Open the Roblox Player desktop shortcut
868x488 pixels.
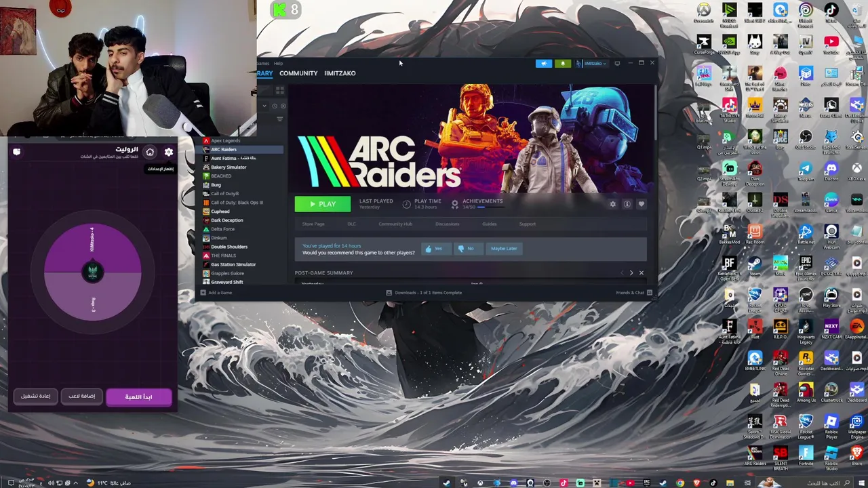coord(831,425)
